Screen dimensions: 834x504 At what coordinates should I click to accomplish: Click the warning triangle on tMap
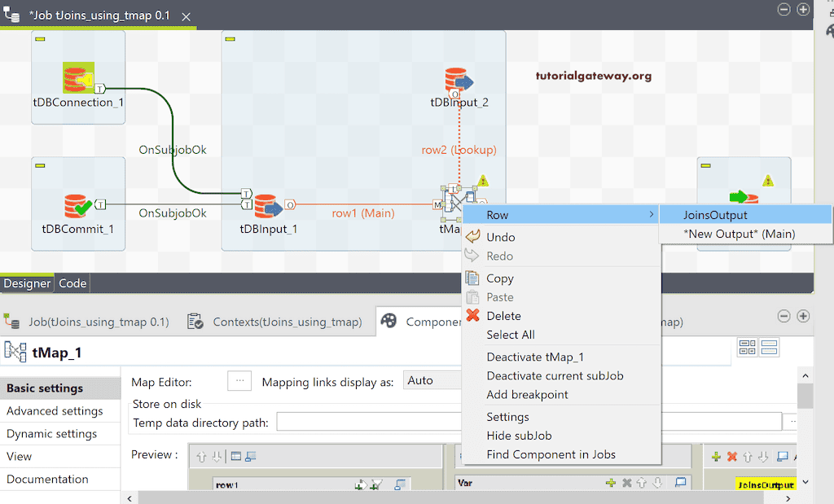pos(483,181)
